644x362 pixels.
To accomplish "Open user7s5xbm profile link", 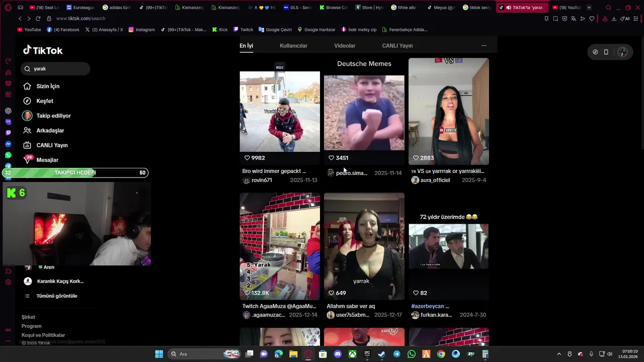I will click(x=348, y=315).
